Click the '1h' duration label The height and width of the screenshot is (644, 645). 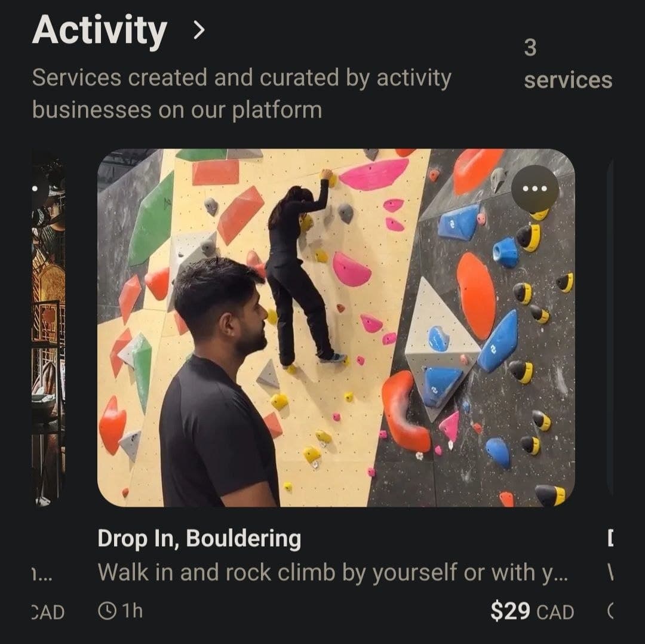[134, 611]
